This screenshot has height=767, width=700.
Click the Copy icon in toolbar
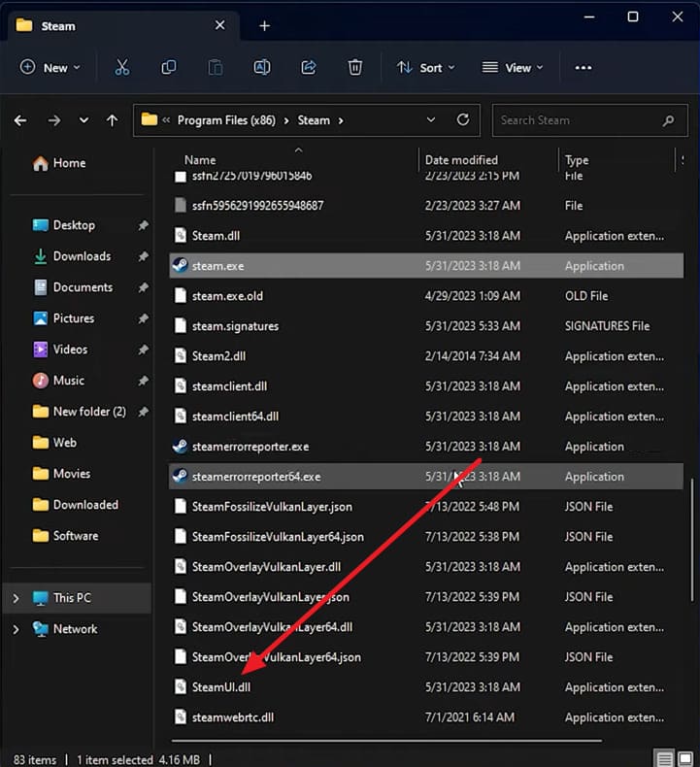tap(169, 68)
